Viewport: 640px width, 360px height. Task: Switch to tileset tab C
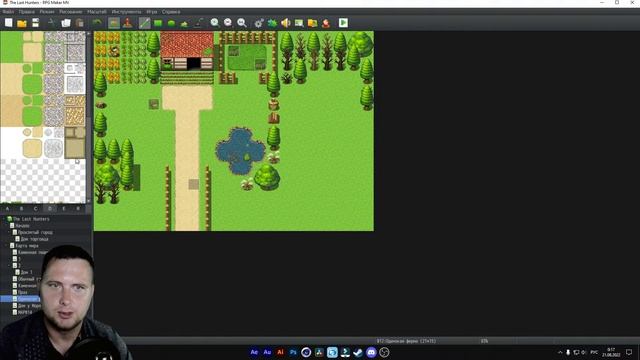(x=36, y=209)
